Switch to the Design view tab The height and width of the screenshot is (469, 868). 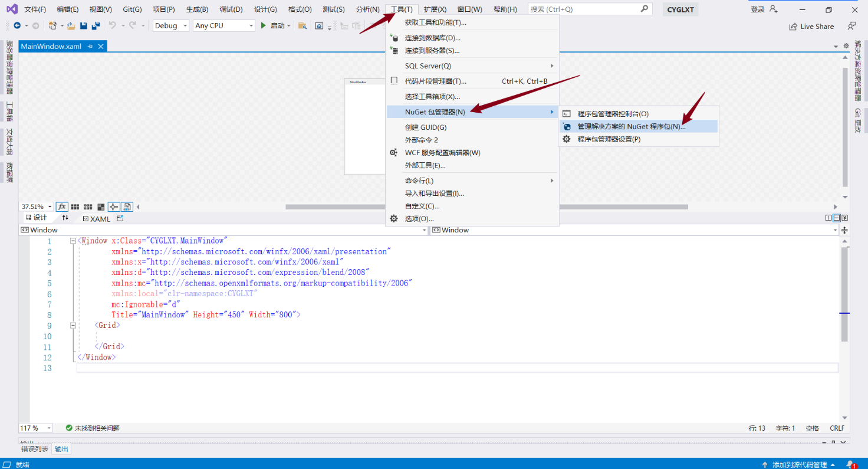click(x=36, y=218)
